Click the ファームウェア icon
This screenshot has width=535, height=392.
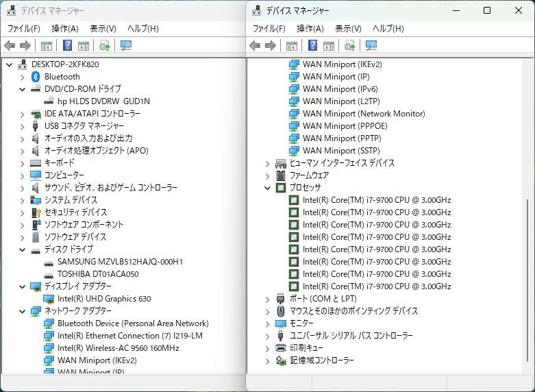(280, 175)
